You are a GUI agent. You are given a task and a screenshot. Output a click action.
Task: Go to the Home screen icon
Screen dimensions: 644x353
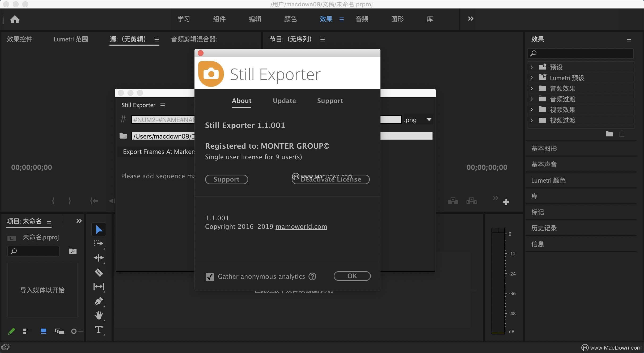(x=15, y=19)
